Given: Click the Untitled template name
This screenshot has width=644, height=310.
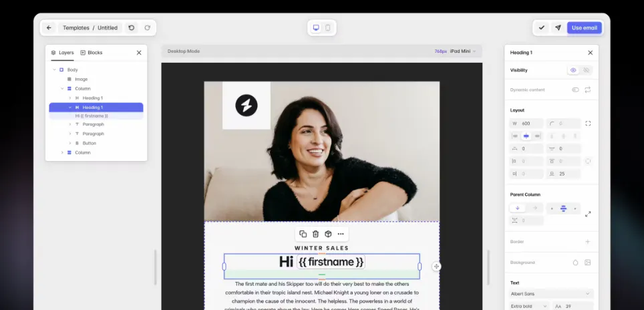Looking at the screenshot, I should pos(108,28).
